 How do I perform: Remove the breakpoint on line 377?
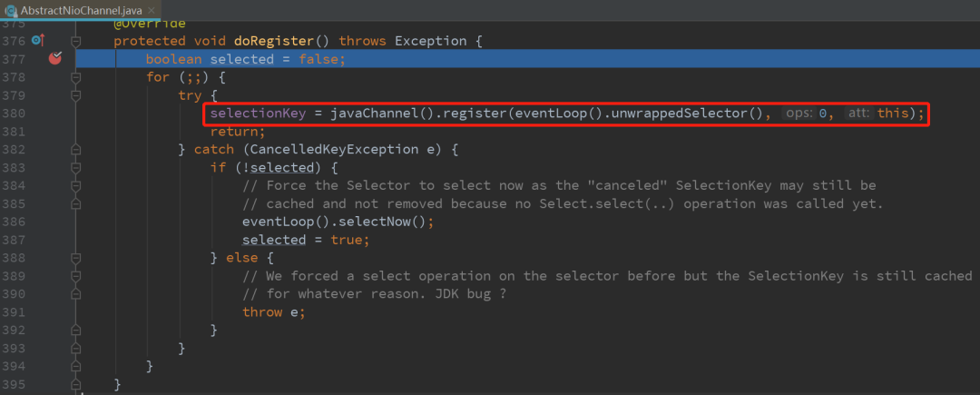coord(55,59)
